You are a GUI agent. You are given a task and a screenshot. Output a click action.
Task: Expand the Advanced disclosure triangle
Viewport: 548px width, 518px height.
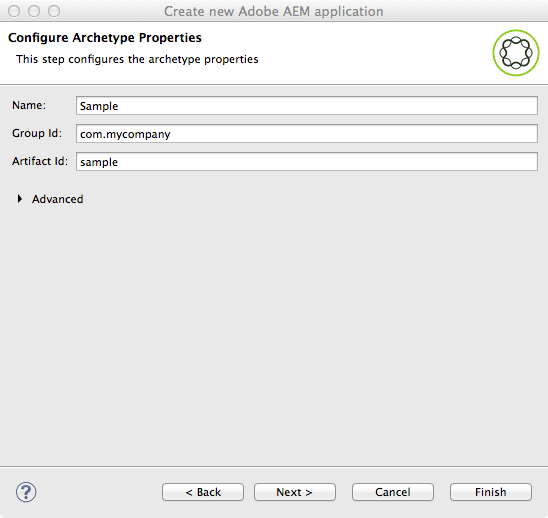20,199
